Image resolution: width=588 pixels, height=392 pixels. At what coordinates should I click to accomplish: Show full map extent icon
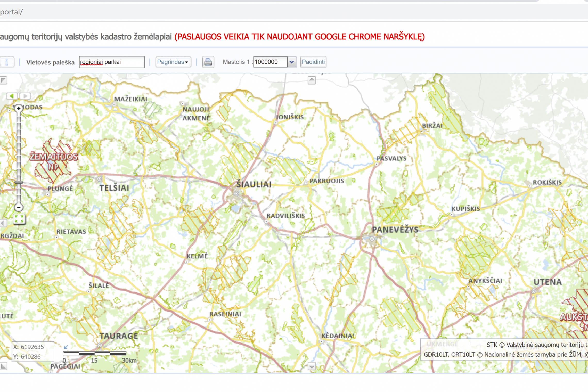19,219
